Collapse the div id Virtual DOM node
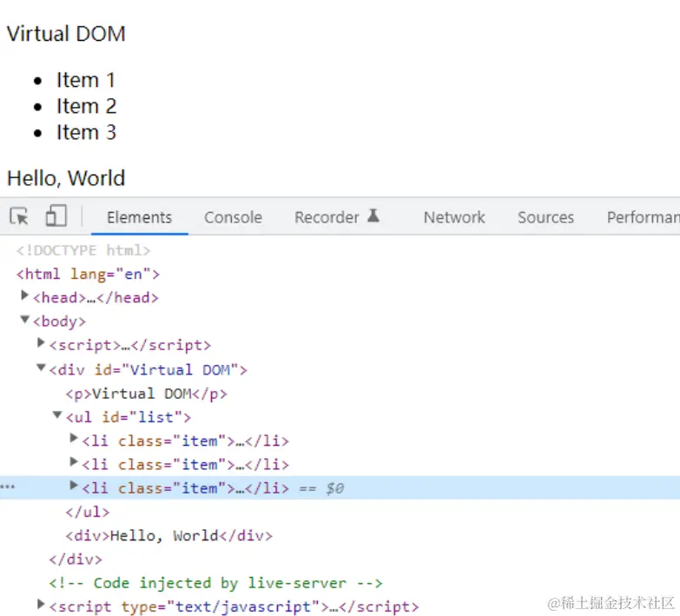The image size is (680, 616). click(41, 368)
